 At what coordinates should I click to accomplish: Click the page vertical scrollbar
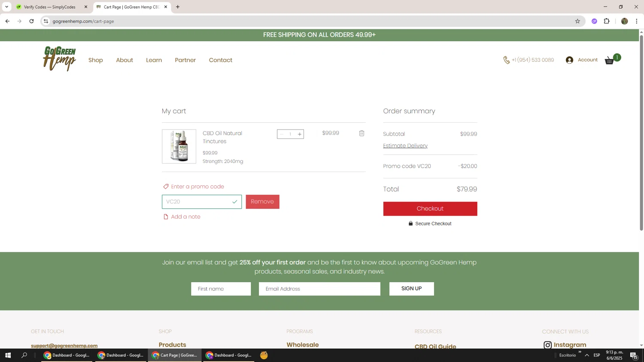tap(641, 133)
